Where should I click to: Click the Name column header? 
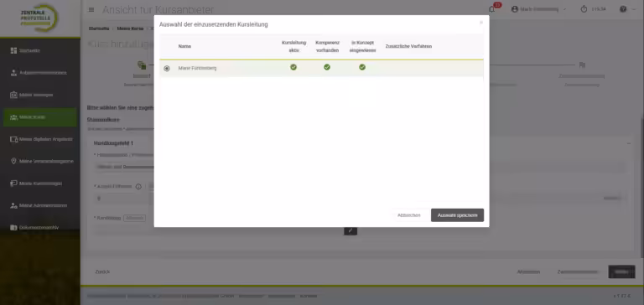[184, 46]
